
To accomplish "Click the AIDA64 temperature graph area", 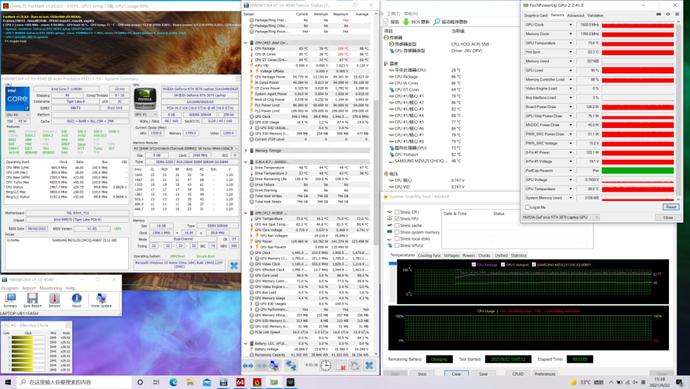I will 532,282.
